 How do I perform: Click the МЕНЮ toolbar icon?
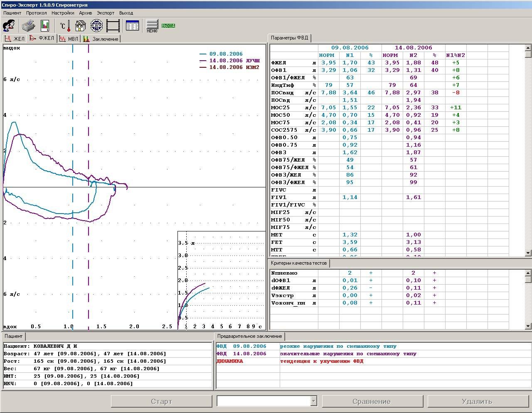(152, 26)
